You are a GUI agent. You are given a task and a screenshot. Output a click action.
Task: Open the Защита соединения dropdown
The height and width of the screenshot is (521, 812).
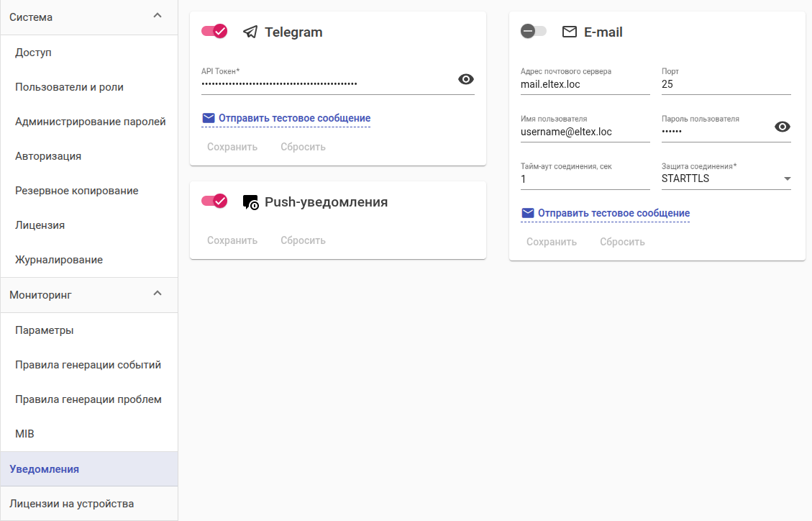click(726, 178)
